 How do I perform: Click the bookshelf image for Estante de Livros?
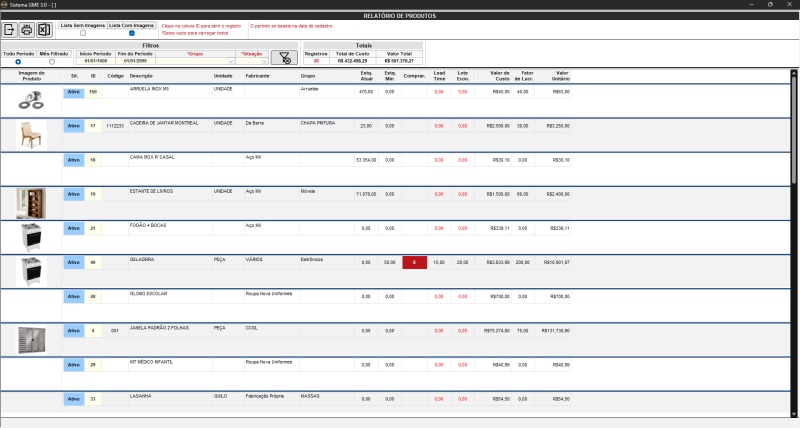pyautogui.click(x=31, y=201)
